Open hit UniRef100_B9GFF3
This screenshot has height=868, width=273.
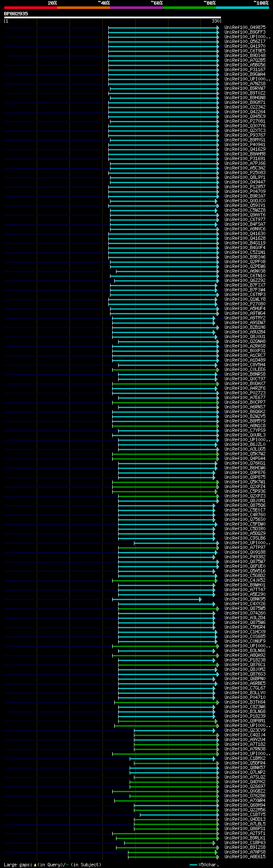tap(245, 32)
